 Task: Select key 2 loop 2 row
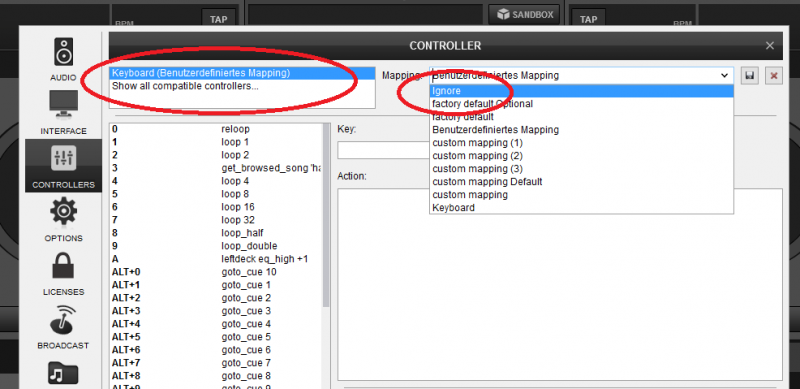pos(216,155)
